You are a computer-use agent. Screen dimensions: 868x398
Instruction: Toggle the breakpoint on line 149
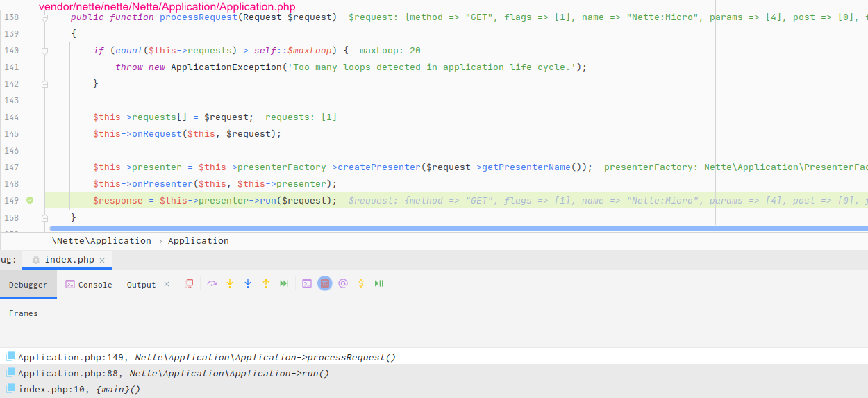[30, 200]
